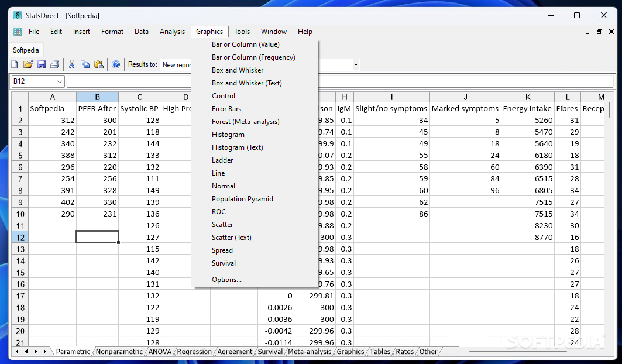Viewport: 622px width, 364px height.
Task: Open the Analysis menu
Action: tap(172, 32)
